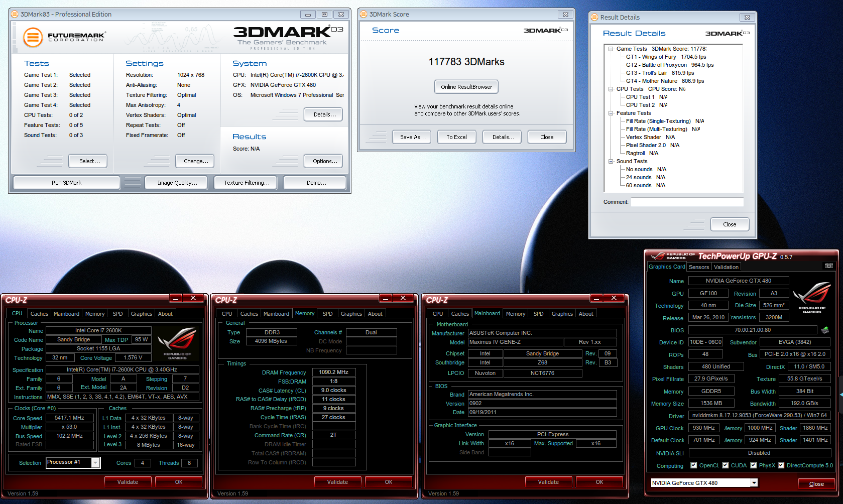Click OK in CPU-Z Mainboard window

[x=599, y=482]
